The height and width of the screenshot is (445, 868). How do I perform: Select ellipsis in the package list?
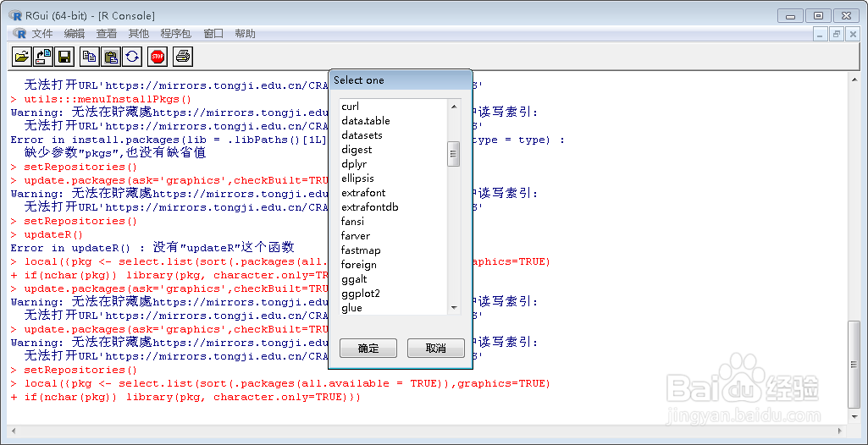pyautogui.click(x=393, y=178)
